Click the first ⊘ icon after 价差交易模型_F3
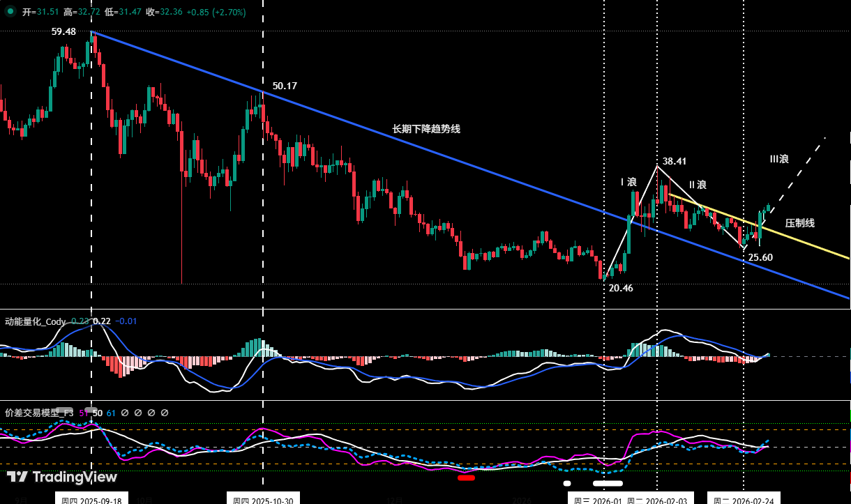The image size is (851, 504). (x=123, y=413)
